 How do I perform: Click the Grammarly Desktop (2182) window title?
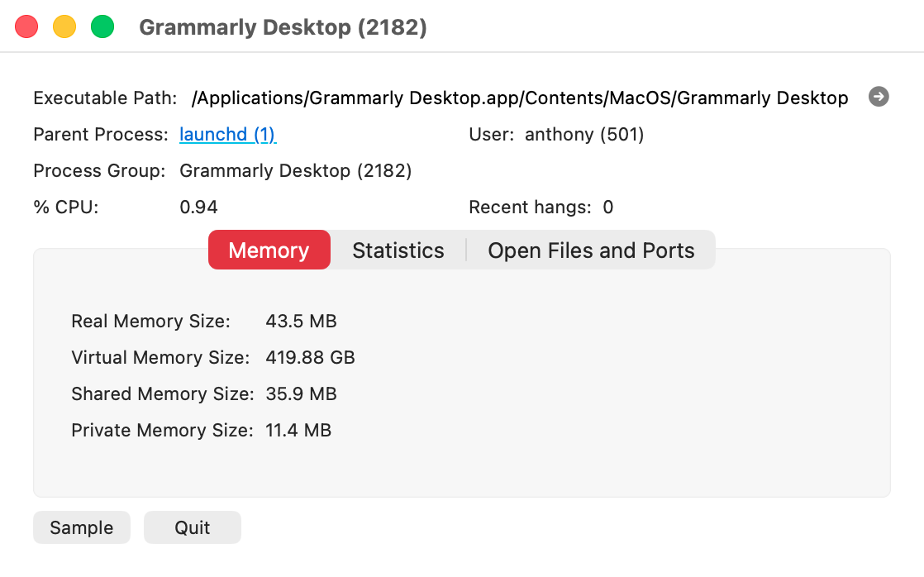[x=283, y=26]
